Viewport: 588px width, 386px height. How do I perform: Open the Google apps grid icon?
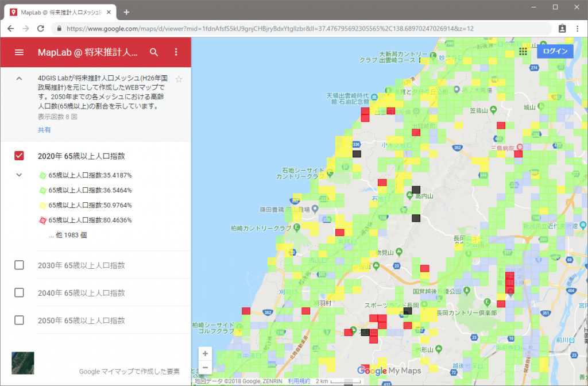click(x=523, y=51)
